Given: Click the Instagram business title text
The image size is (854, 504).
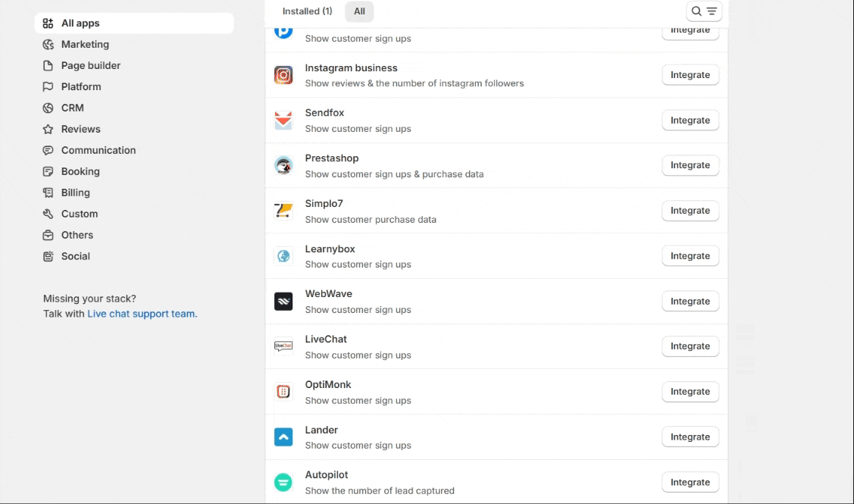Looking at the screenshot, I should [352, 68].
